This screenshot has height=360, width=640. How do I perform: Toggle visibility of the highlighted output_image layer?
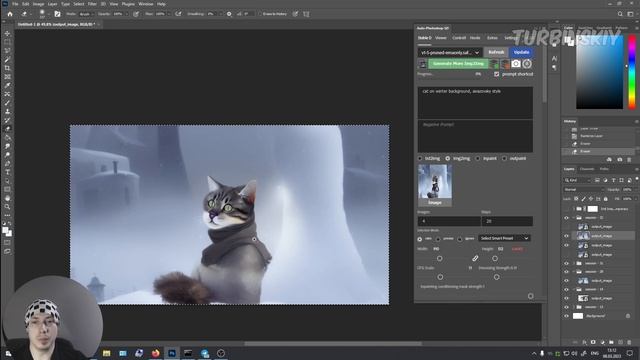point(566,236)
